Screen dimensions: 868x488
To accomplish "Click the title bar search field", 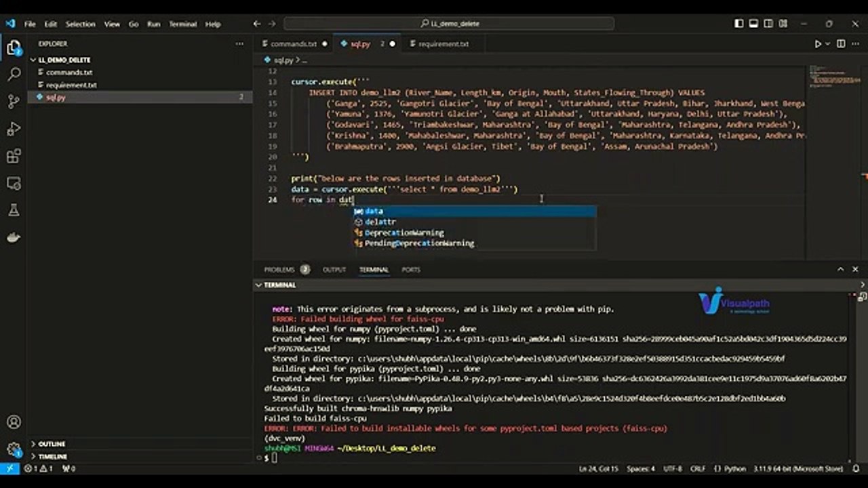I will [449, 24].
